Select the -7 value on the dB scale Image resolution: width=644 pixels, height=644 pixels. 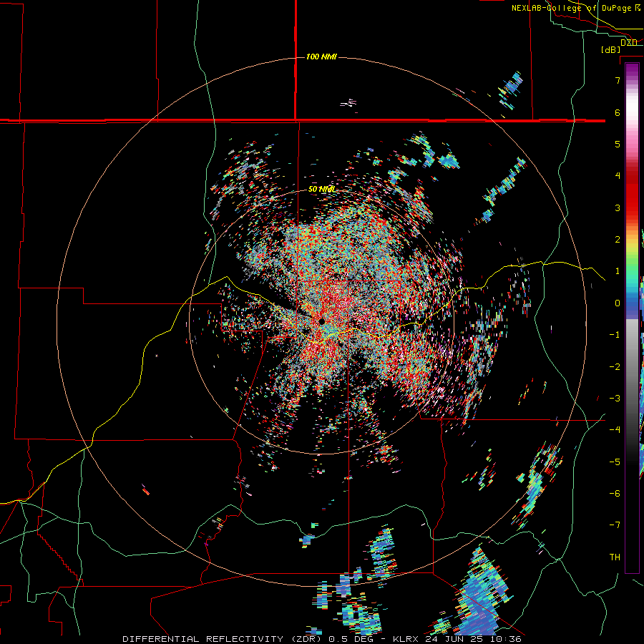(615, 525)
